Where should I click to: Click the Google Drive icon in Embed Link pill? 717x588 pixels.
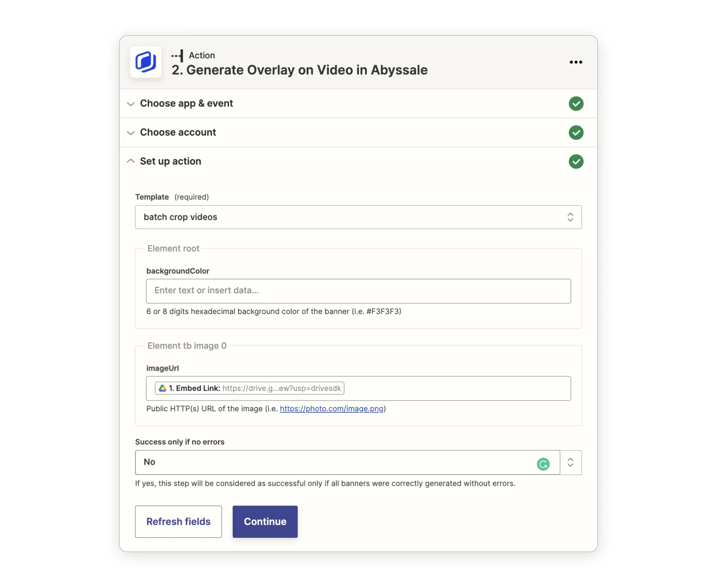162,388
